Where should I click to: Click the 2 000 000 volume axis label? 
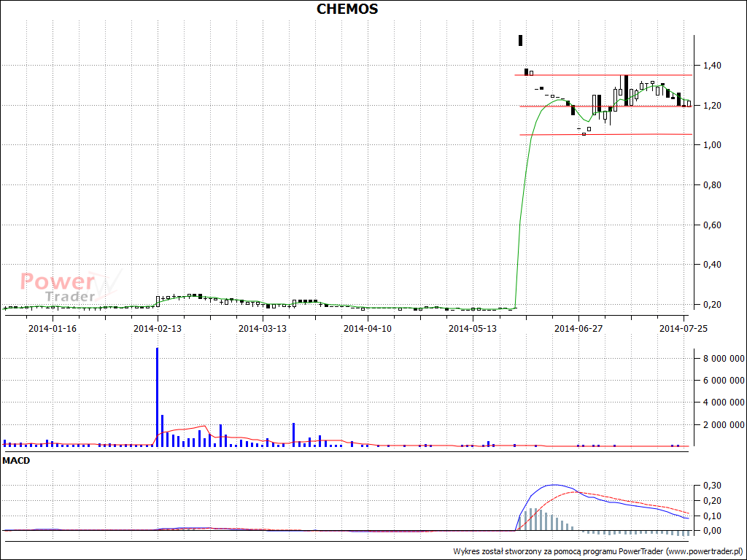[x=724, y=424]
